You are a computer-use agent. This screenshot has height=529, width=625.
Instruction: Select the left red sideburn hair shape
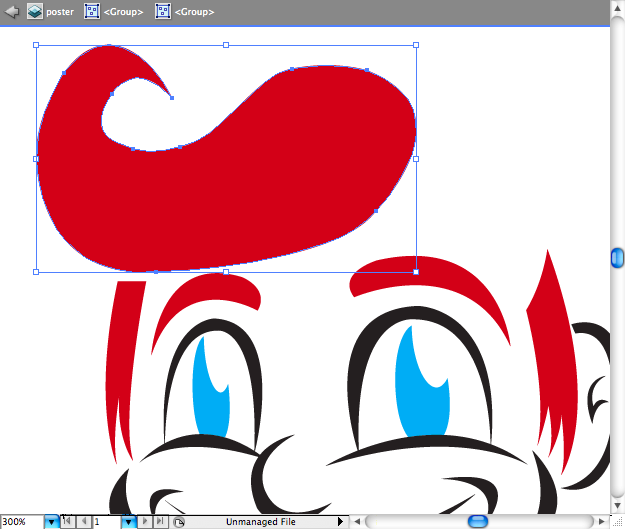point(120,359)
